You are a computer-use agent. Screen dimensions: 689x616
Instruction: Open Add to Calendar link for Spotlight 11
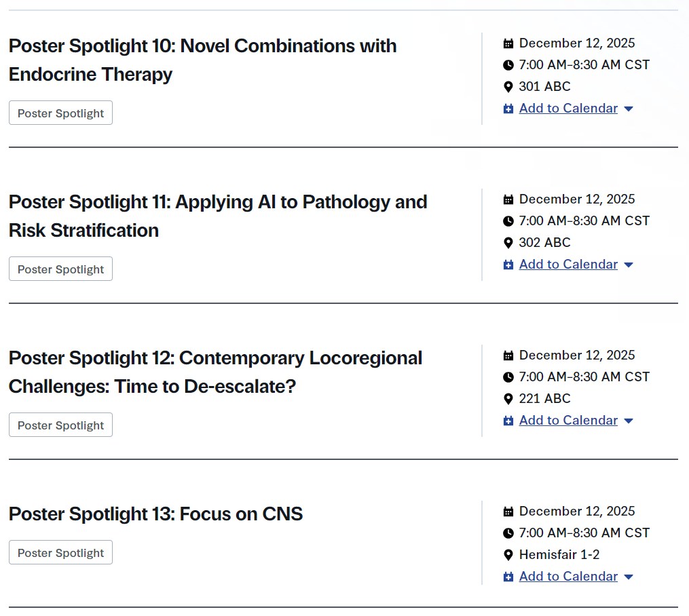pyautogui.click(x=568, y=265)
